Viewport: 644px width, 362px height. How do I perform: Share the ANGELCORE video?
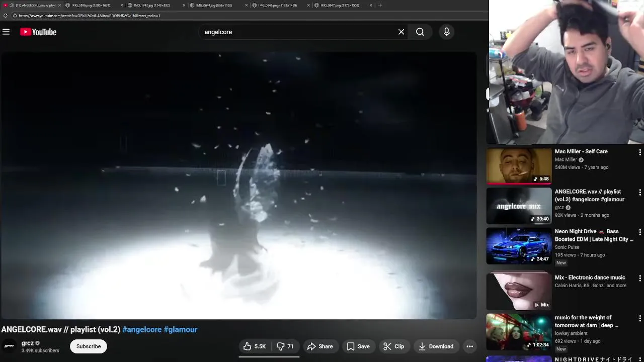[320, 346]
